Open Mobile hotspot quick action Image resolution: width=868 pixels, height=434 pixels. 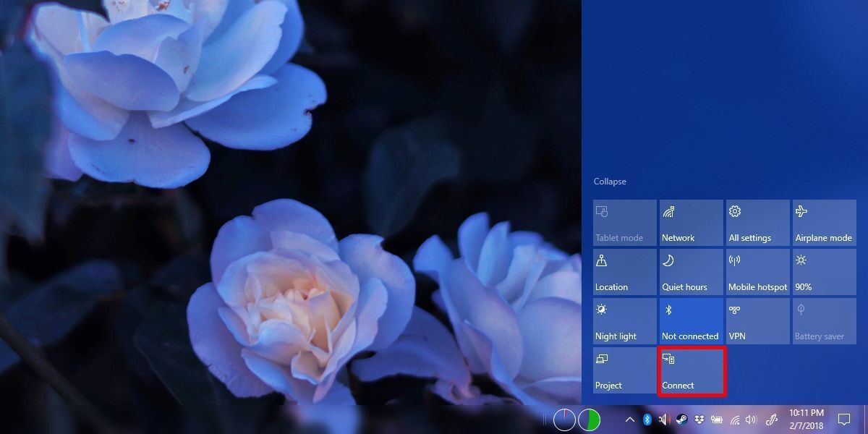(757, 271)
